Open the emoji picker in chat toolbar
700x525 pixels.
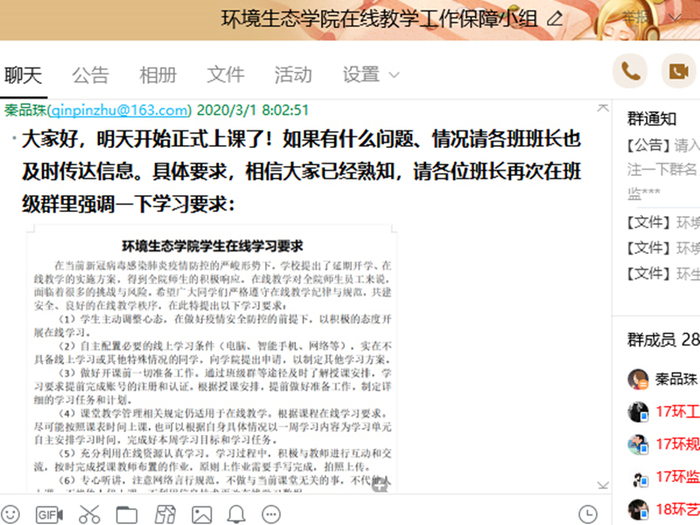click(11, 515)
